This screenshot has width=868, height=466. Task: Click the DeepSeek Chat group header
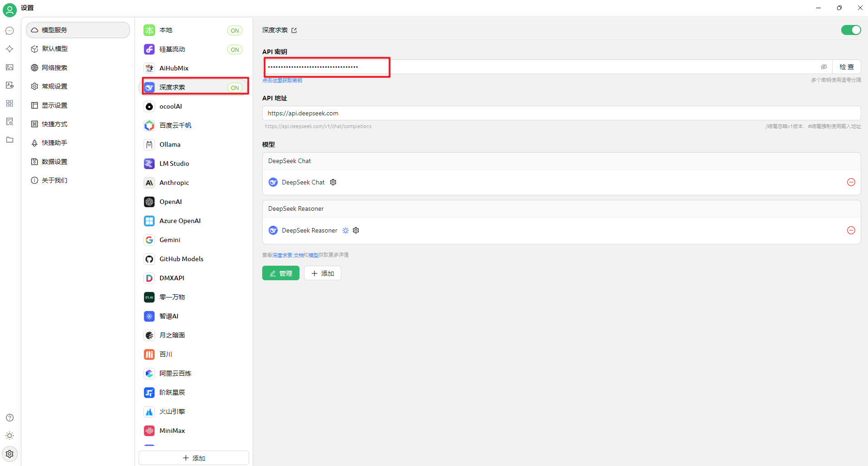562,161
